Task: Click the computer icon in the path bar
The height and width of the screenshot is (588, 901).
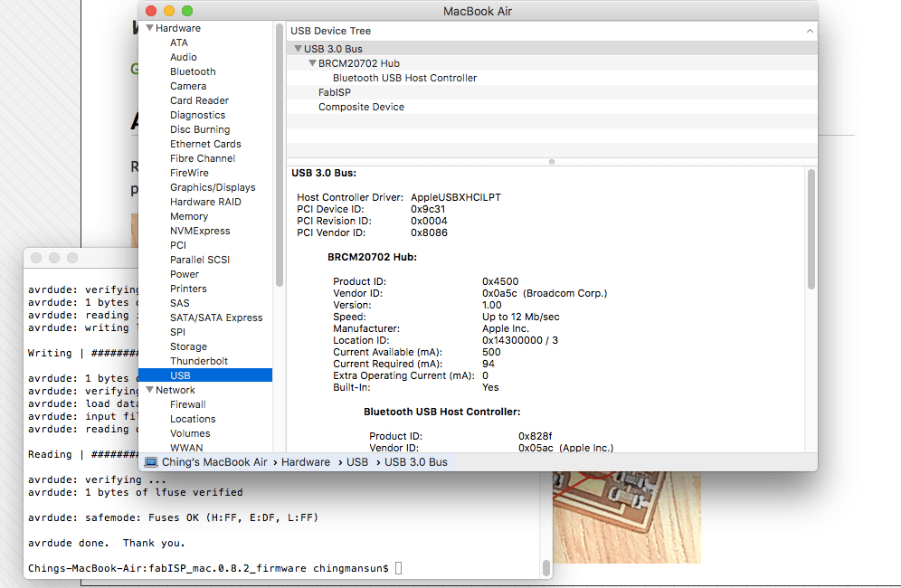Action: [x=151, y=462]
